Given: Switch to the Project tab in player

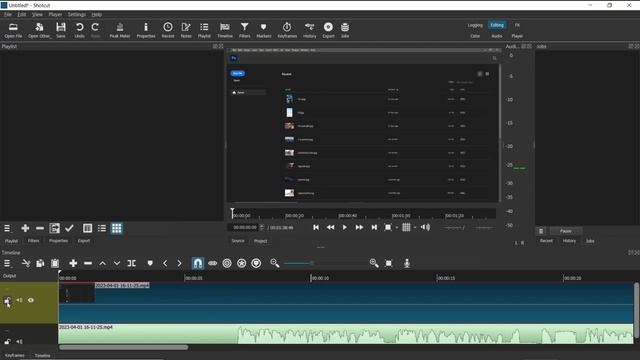Looking at the screenshot, I should pos(260,241).
